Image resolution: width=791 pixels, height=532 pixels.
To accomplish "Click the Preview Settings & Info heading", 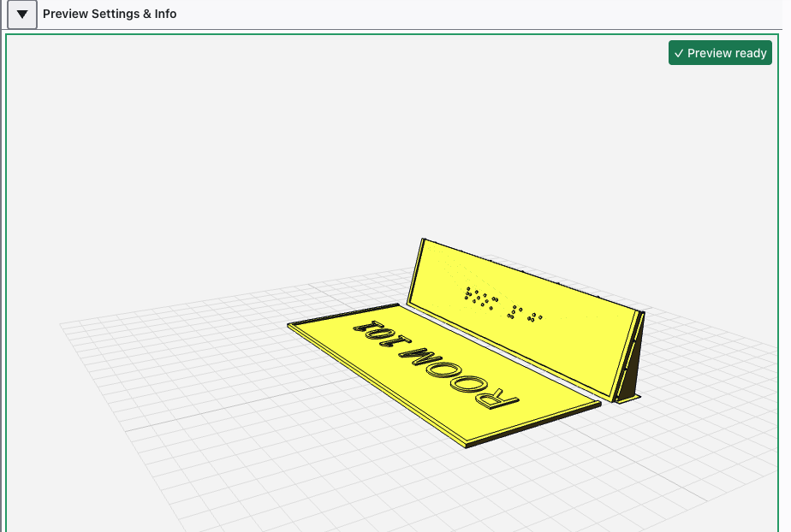I will point(110,14).
